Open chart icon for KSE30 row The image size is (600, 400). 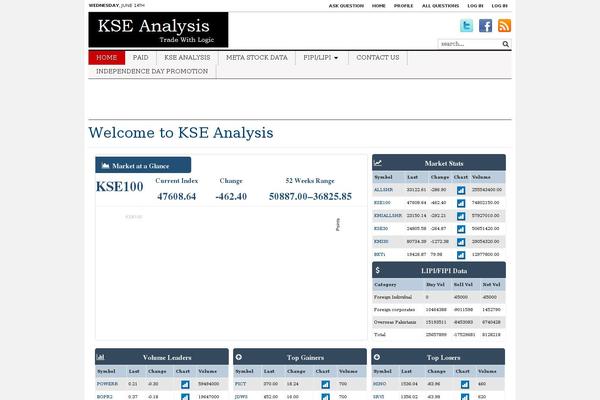click(461, 229)
